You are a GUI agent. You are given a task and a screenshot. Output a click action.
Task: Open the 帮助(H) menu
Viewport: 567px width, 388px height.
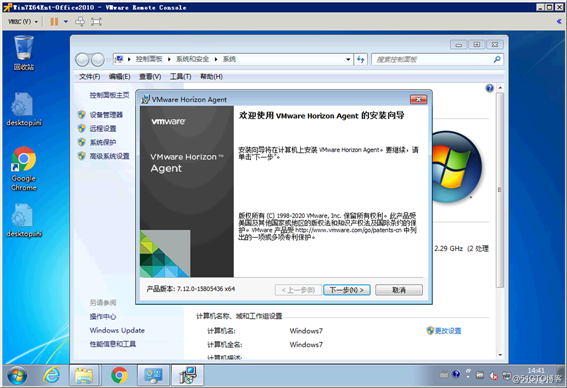pos(211,77)
